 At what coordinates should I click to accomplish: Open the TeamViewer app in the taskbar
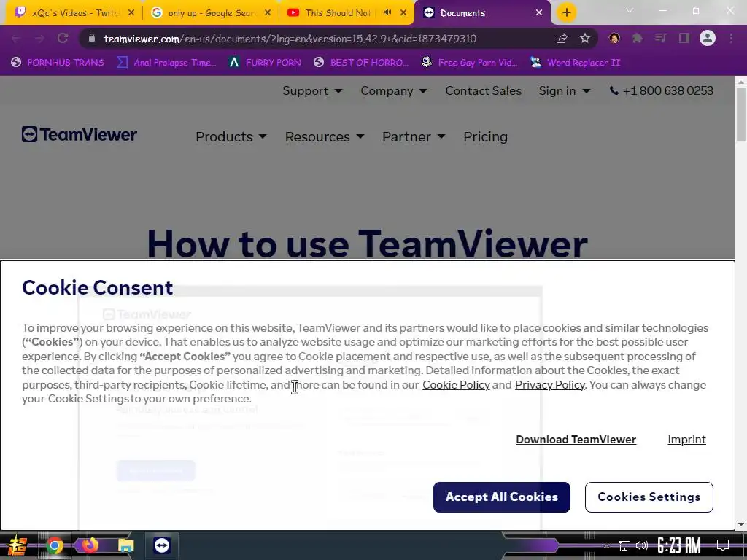click(x=161, y=545)
